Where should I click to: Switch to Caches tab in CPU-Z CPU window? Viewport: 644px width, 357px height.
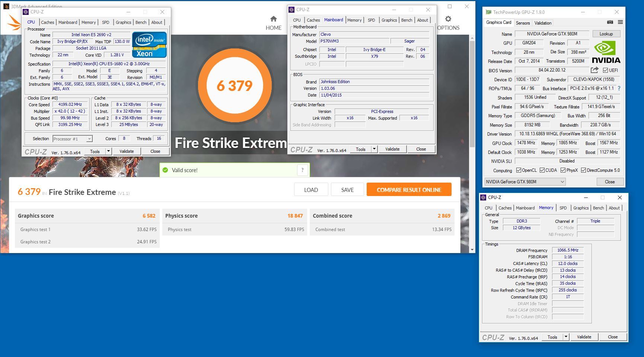(47, 22)
